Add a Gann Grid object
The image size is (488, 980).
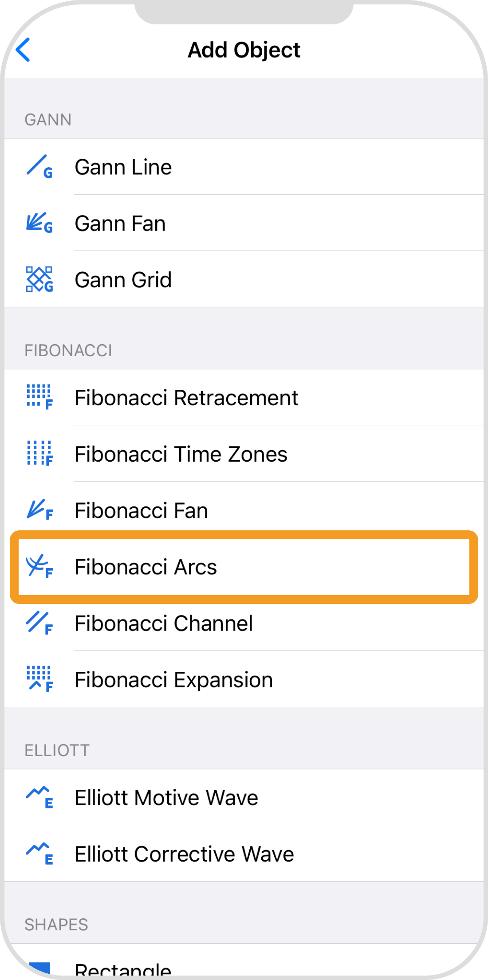pos(123,280)
